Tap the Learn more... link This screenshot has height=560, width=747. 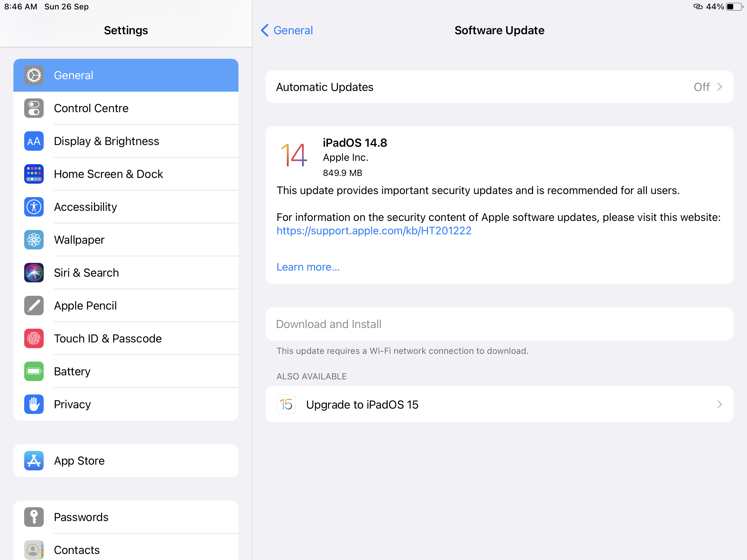[x=308, y=267]
